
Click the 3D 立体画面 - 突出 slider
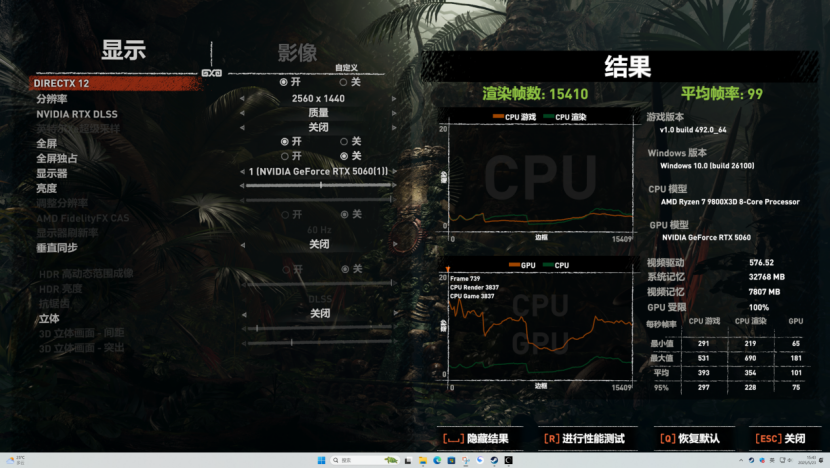319,343
